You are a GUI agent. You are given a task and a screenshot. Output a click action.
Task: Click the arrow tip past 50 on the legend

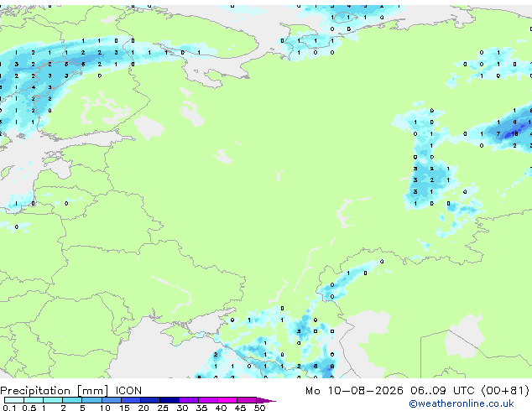266,400
